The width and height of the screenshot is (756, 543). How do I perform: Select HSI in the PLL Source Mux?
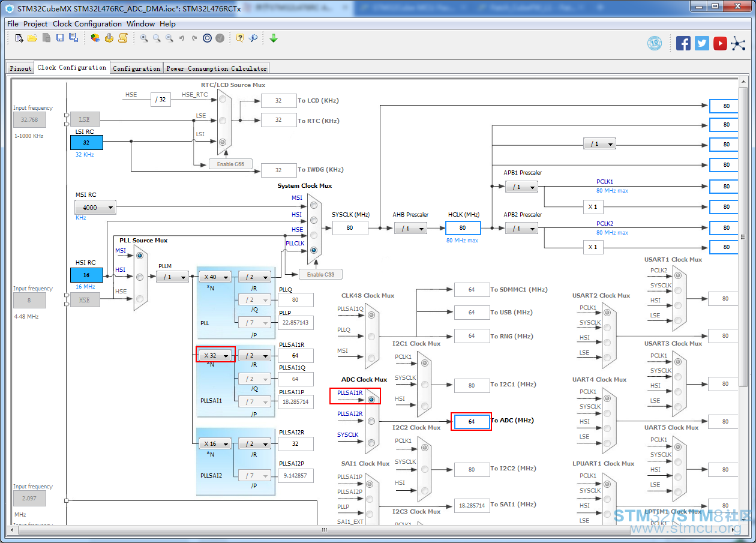pyautogui.click(x=140, y=277)
